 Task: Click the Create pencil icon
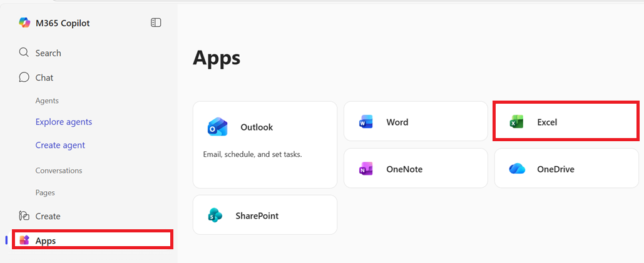point(24,216)
